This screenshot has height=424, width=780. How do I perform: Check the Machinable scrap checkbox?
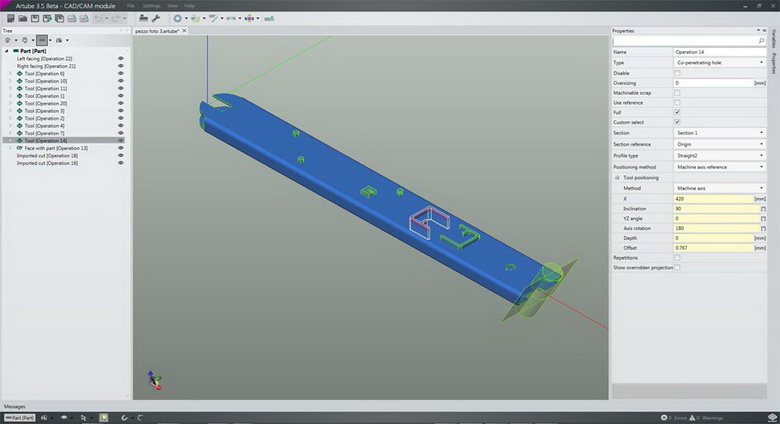coord(677,93)
